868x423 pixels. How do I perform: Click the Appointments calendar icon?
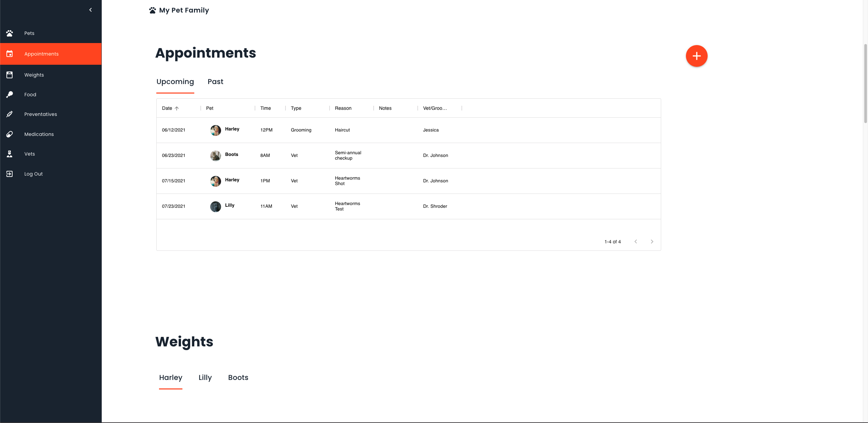[9, 54]
